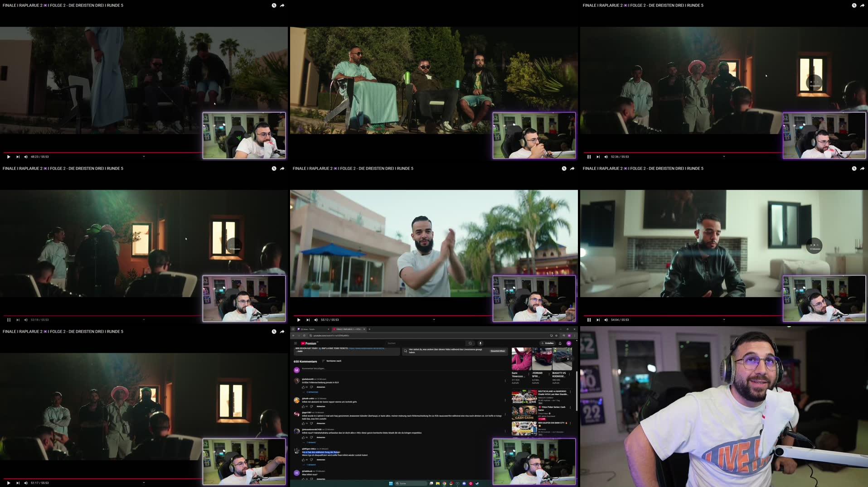Click Watch later clock above 54:04 player
Screen dimensions: 868x487
tap(854, 169)
